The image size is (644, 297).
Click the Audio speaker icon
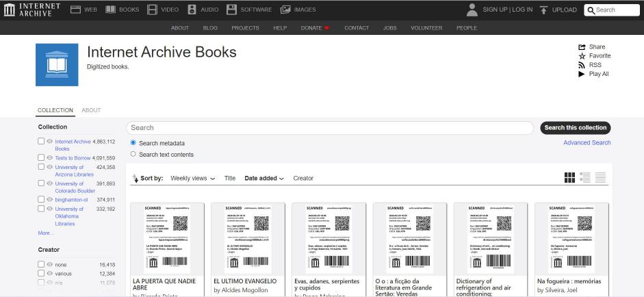[192, 10]
